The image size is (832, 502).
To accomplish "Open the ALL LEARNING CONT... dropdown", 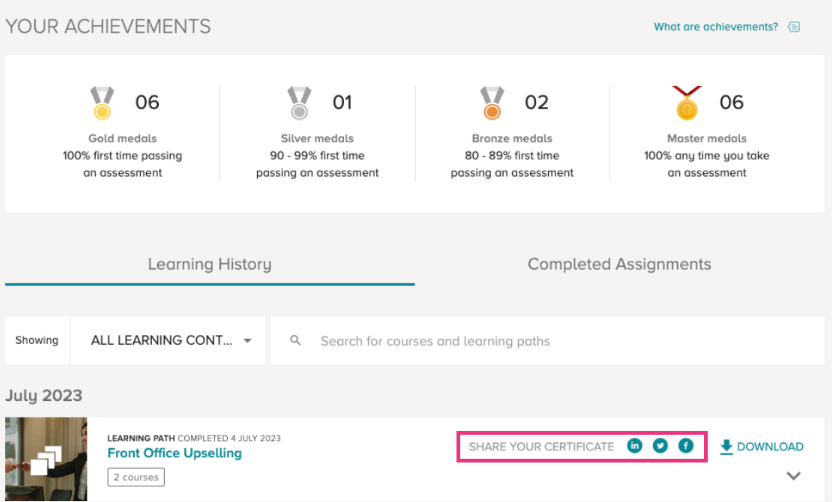I will [x=168, y=341].
